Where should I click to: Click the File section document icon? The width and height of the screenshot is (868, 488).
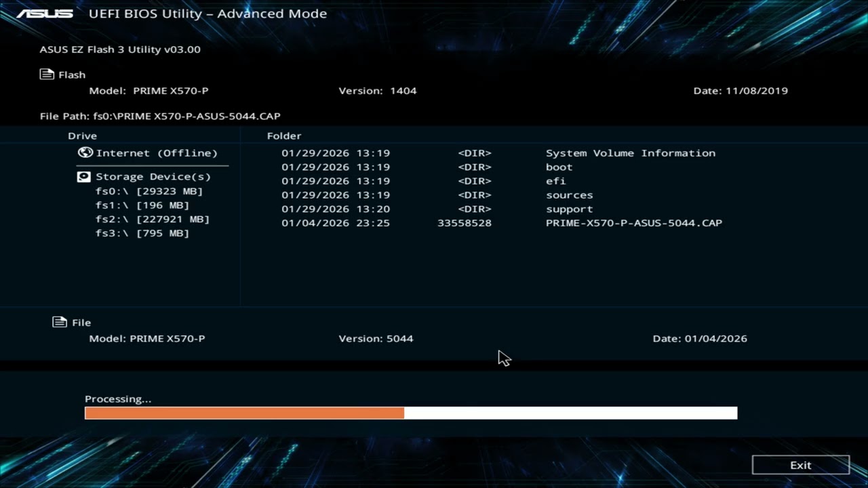coord(60,322)
